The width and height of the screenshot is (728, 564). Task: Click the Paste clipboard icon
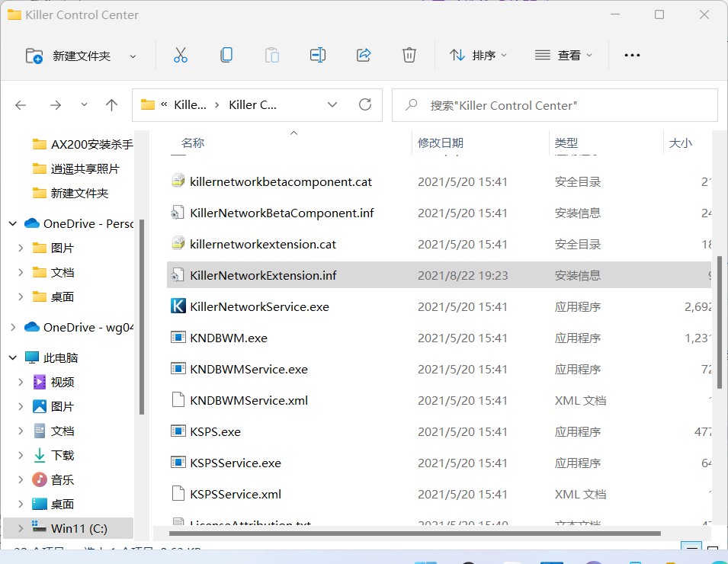[x=271, y=55]
